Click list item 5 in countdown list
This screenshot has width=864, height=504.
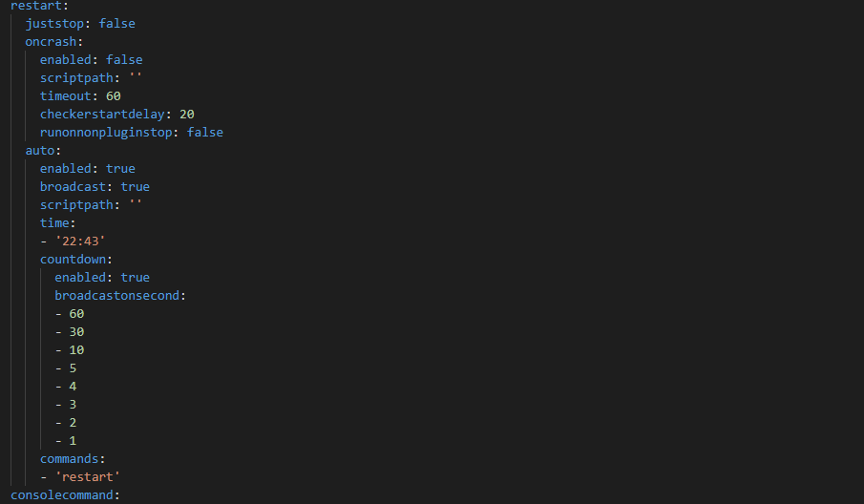coord(73,368)
